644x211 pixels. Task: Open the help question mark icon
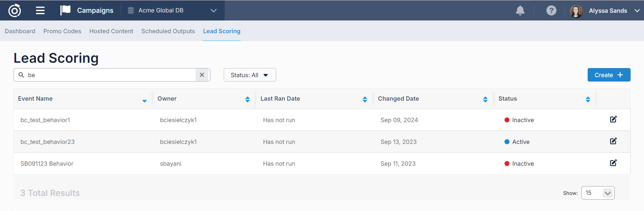(551, 10)
